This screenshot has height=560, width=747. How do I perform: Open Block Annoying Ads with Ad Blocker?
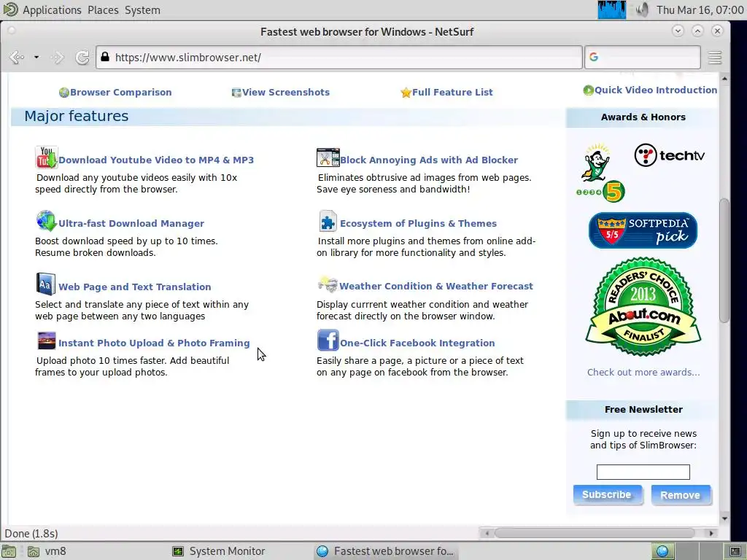pos(429,160)
